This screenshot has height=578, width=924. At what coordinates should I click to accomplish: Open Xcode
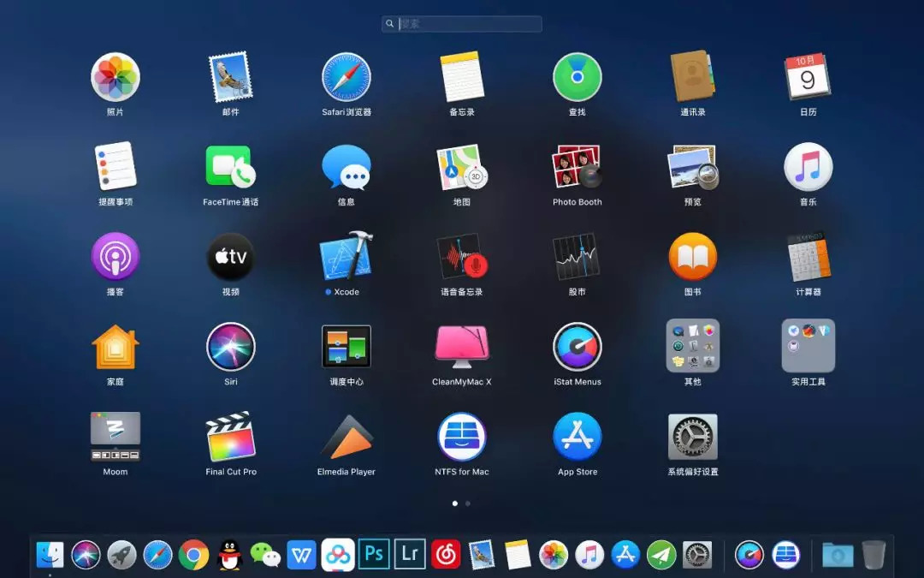(346, 256)
